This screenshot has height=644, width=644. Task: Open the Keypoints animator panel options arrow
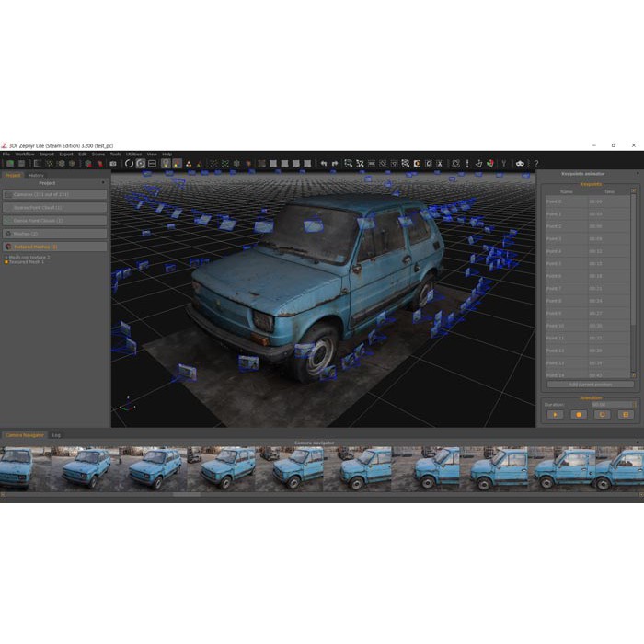coord(638,173)
